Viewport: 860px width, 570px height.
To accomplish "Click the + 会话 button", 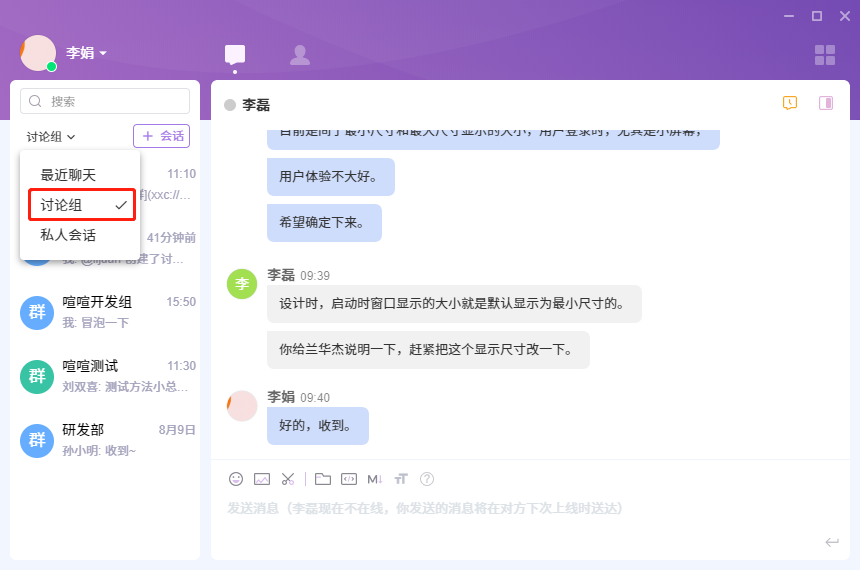I will click(x=161, y=136).
